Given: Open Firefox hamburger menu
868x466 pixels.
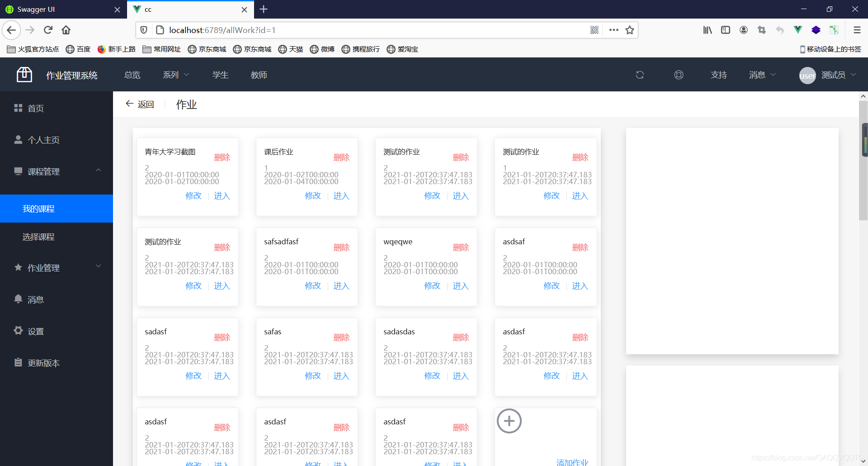Looking at the screenshot, I should [857, 30].
